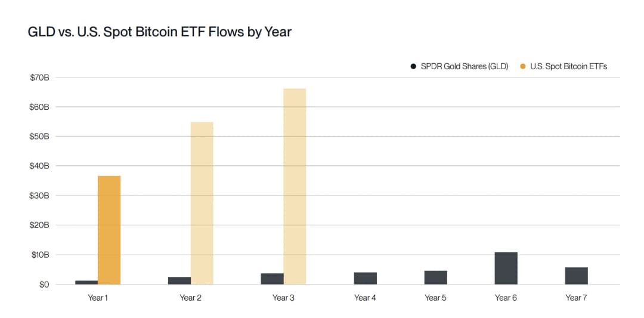This screenshot has width=644, height=318.
Task: Select the U.S. Spot Bitcoin ETFs legend label
Action: point(568,66)
